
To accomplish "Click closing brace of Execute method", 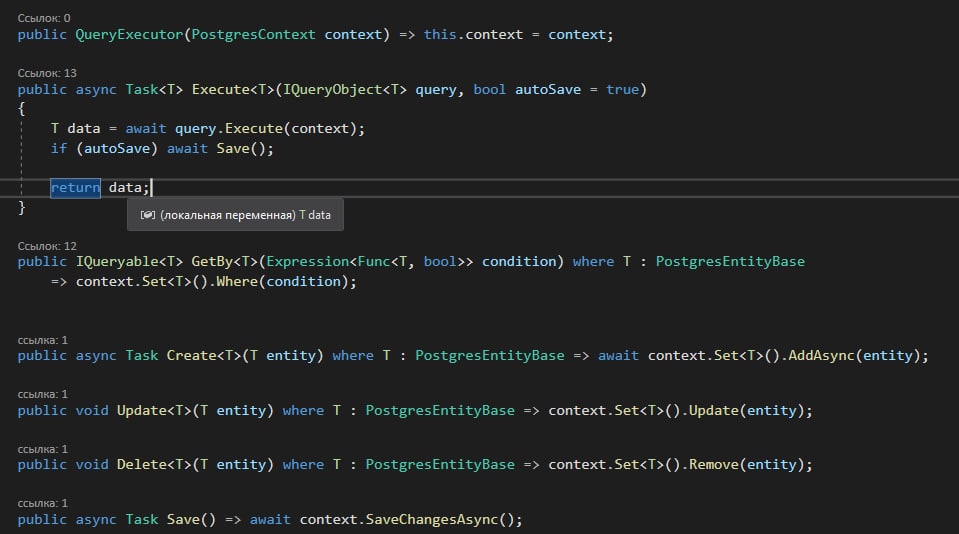I will click(22, 207).
